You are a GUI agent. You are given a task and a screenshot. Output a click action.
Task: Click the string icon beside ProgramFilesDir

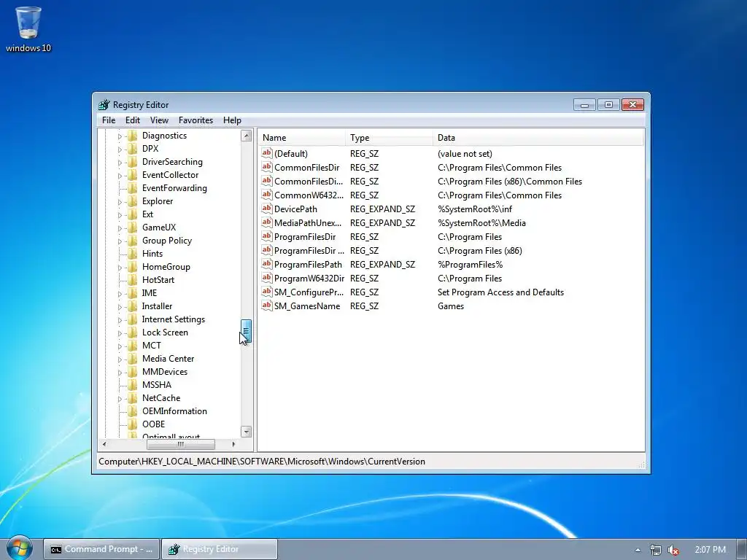click(267, 236)
